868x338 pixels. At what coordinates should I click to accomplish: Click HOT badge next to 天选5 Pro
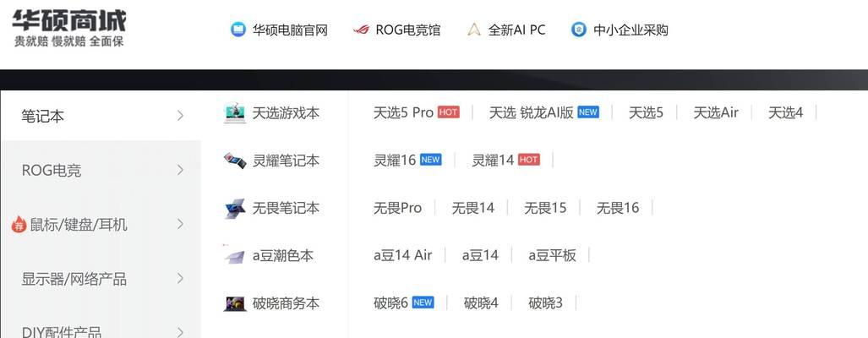[x=449, y=112]
